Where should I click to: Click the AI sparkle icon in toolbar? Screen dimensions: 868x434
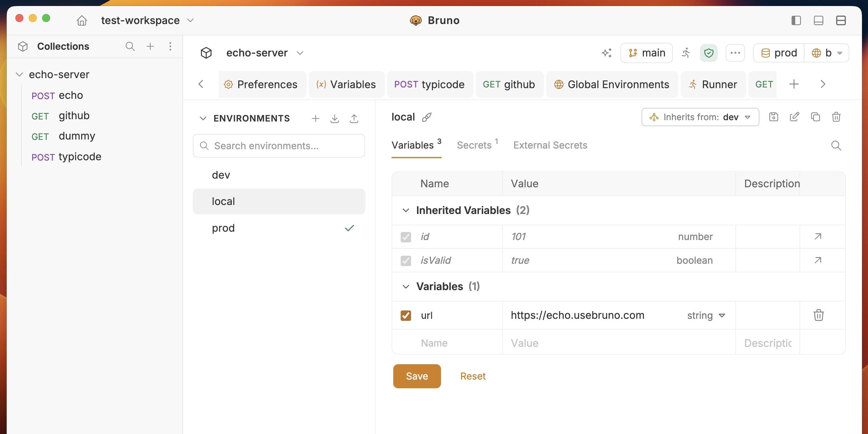pos(606,53)
